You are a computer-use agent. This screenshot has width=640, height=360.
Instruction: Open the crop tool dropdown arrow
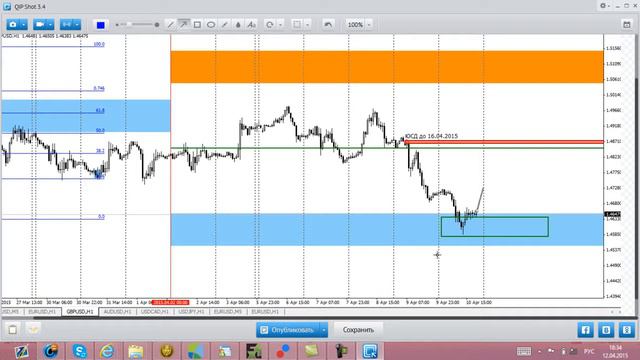point(307,25)
